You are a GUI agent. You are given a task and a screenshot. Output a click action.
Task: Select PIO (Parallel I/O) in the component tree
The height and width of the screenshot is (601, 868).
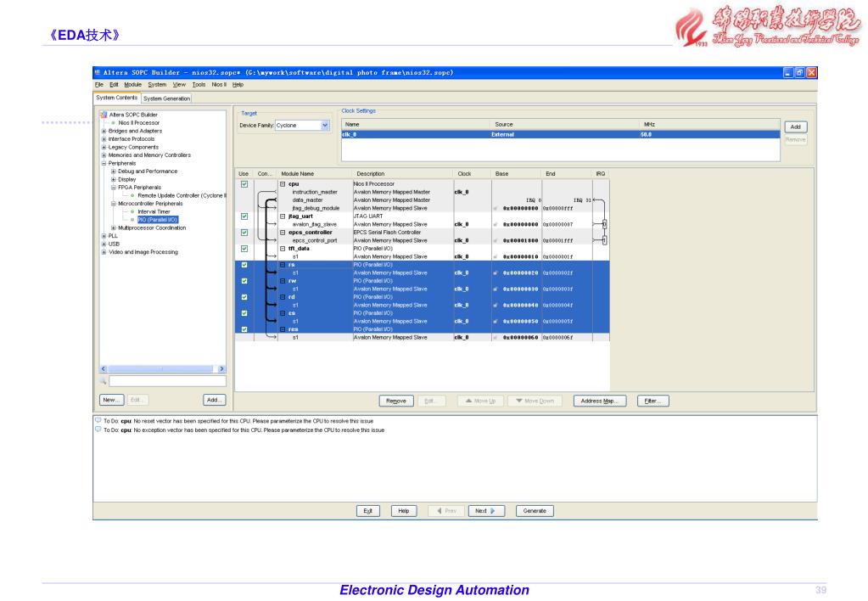pos(158,220)
